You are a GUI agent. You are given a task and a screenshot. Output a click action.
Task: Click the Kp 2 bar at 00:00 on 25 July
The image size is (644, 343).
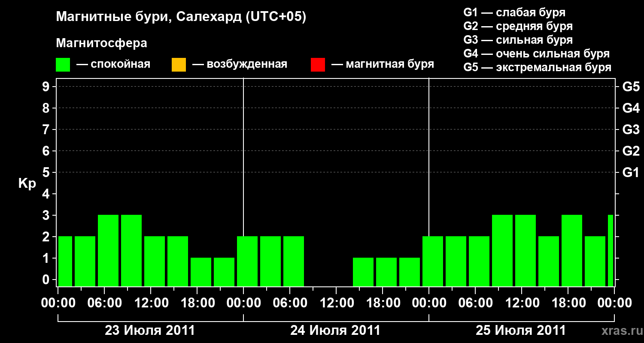(x=433, y=261)
